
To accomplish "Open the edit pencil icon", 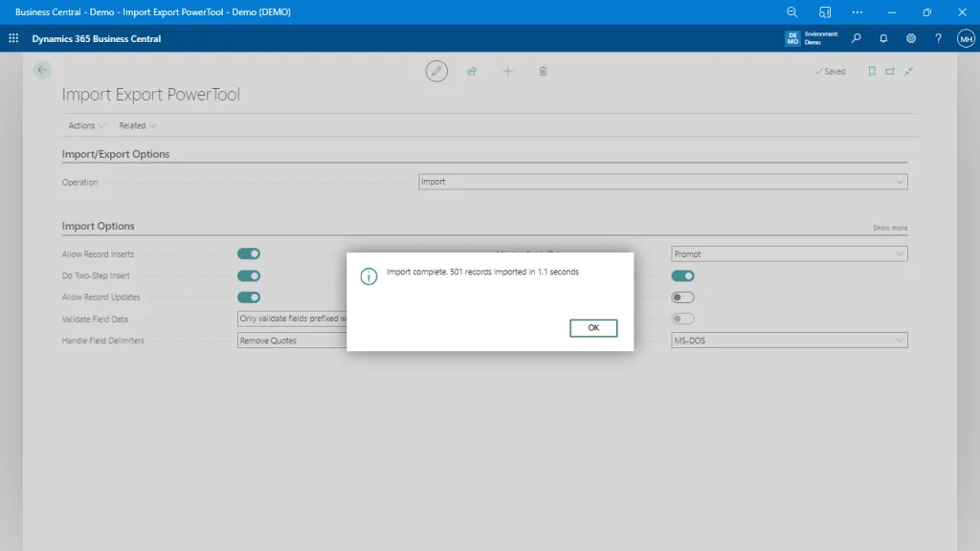I will 436,71.
